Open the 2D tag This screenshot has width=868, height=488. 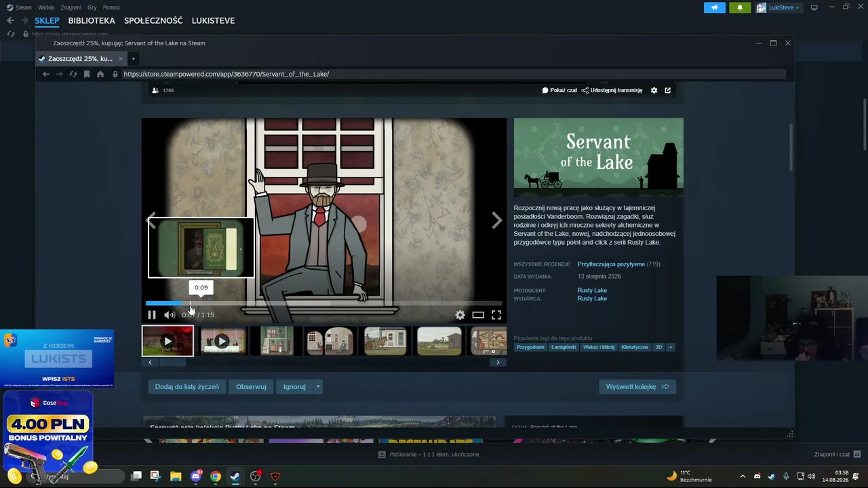pos(658,347)
